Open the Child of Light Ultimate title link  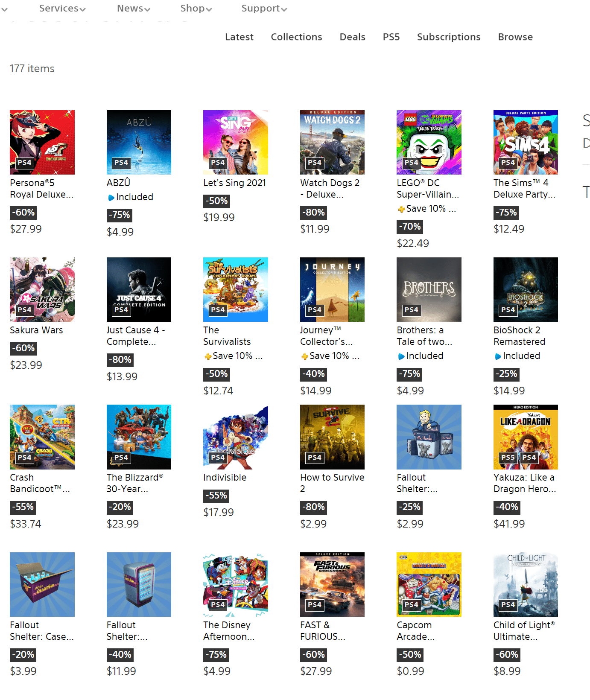tap(524, 631)
